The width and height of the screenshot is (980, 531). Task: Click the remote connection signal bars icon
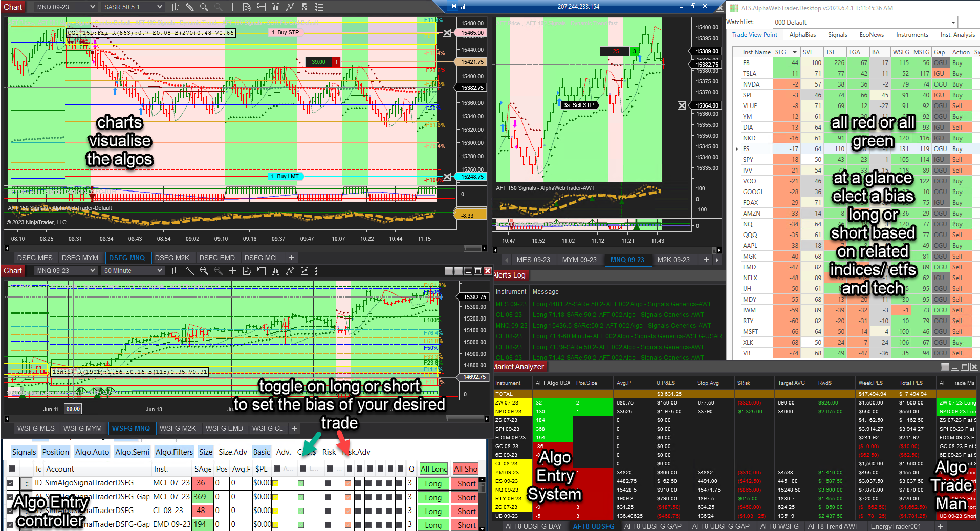464,6
